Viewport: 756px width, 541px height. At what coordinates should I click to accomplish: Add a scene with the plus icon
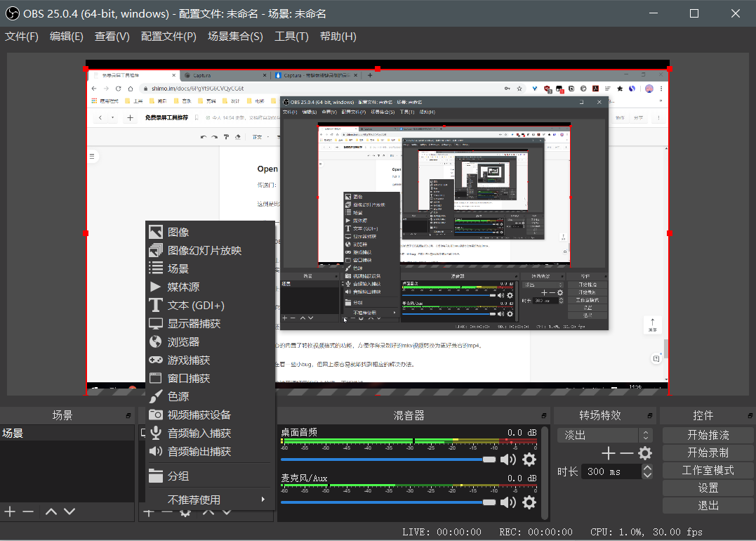point(10,511)
